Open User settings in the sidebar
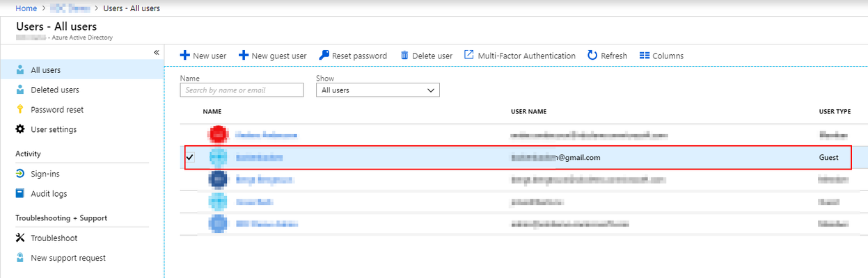The height and width of the screenshot is (278, 868). click(x=82, y=129)
